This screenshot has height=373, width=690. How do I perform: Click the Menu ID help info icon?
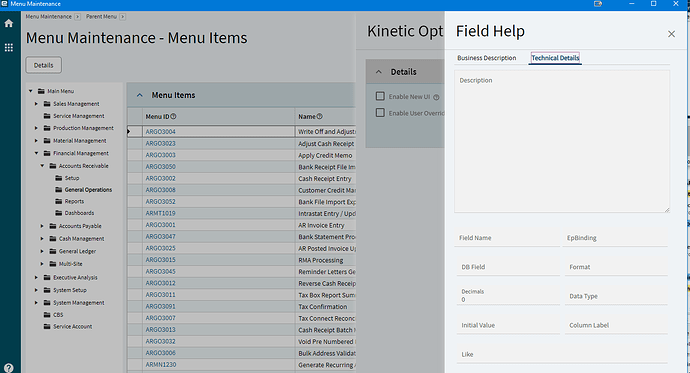[173, 117]
